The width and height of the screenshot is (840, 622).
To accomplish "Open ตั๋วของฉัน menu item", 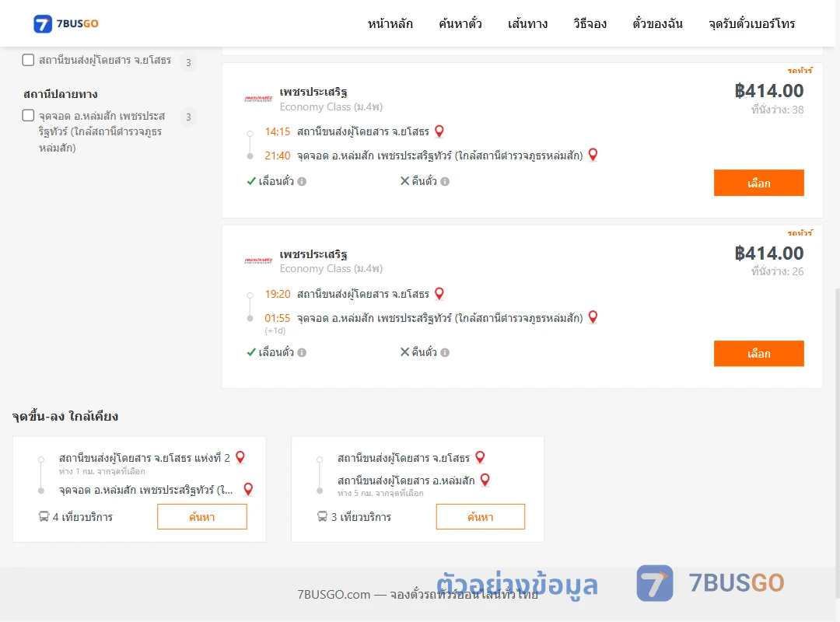I will click(657, 23).
